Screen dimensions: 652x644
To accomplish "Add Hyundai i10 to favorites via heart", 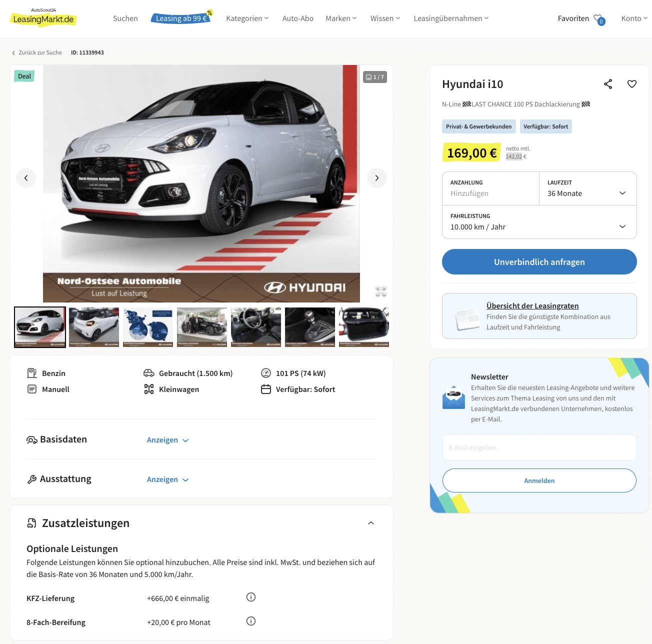I will tap(632, 84).
